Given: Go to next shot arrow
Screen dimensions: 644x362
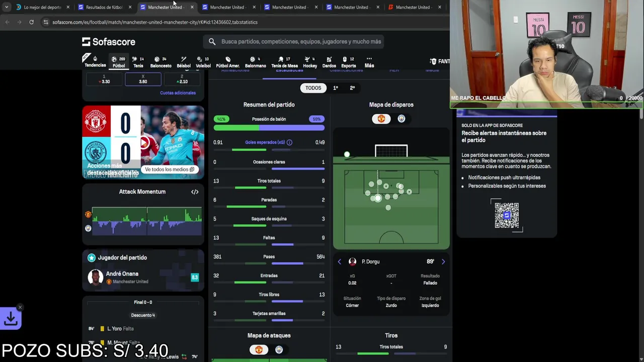Looking at the screenshot, I should 443,261.
